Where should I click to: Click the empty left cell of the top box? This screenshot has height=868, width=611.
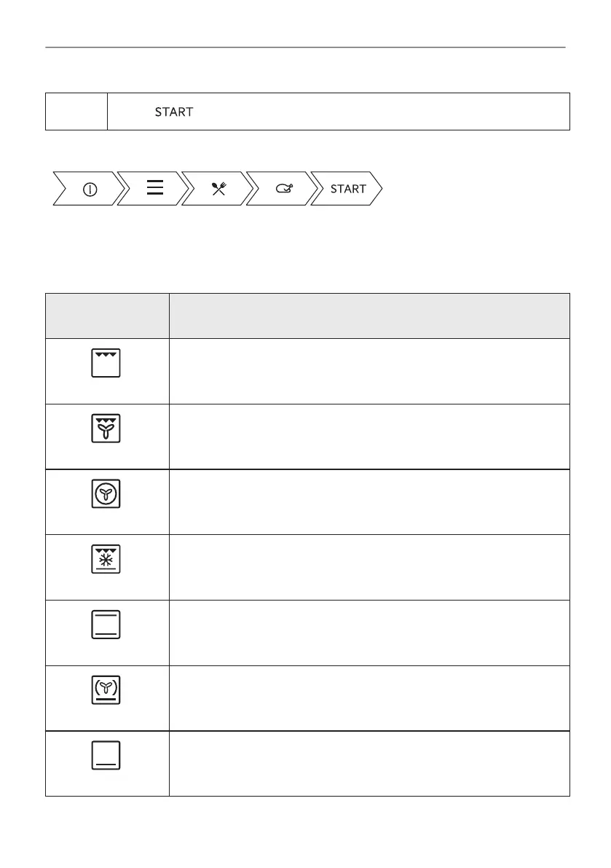76,112
